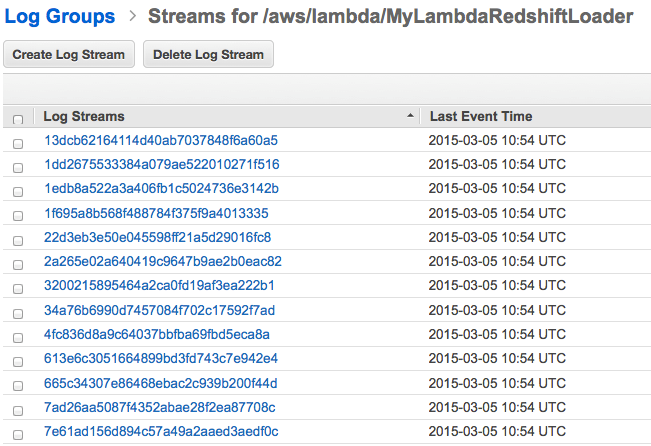Screen dimensions: 651x446
Task: Click the Delete Log Stream button
Action: pyautogui.click(x=208, y=54)
